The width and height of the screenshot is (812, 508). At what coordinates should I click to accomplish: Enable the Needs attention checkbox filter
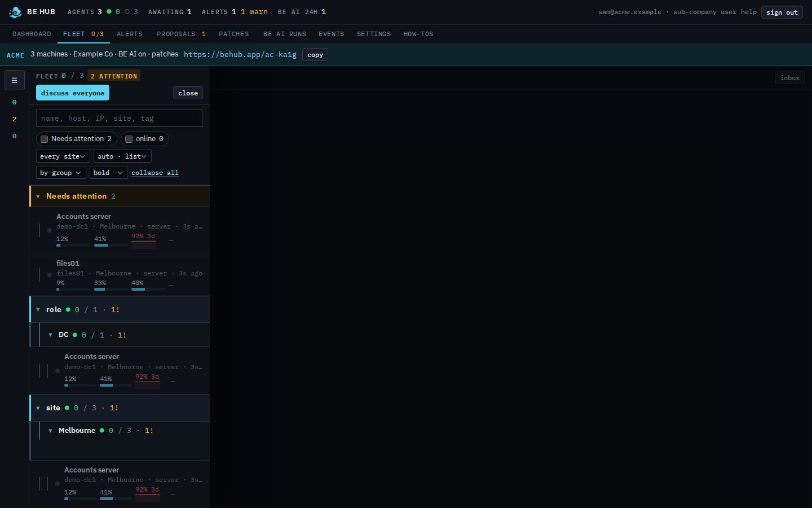tap(45, 139)
